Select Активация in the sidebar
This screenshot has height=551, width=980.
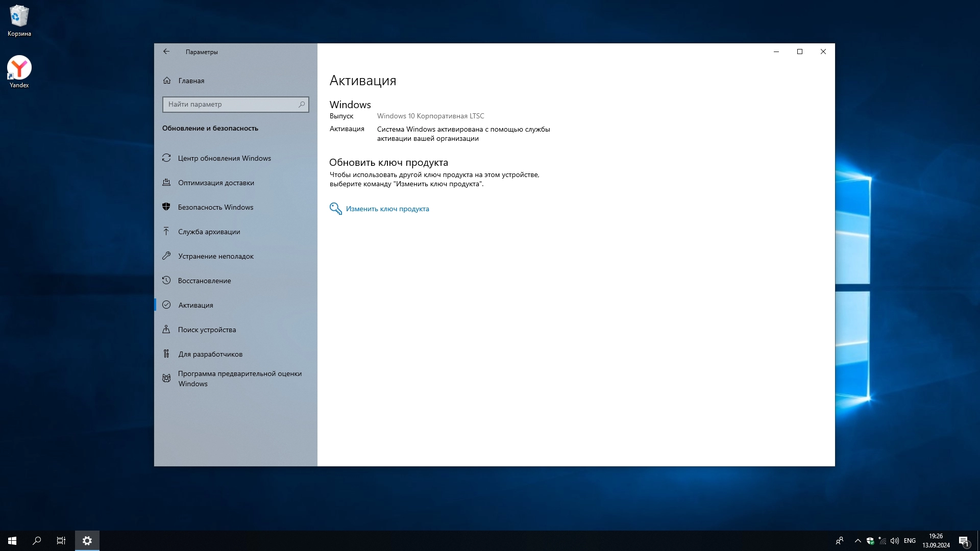[195, 305]
